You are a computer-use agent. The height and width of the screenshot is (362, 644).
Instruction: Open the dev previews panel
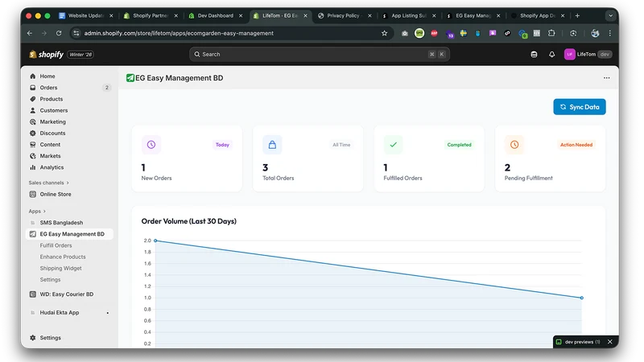pyautogui.click(x=578, y=342)
